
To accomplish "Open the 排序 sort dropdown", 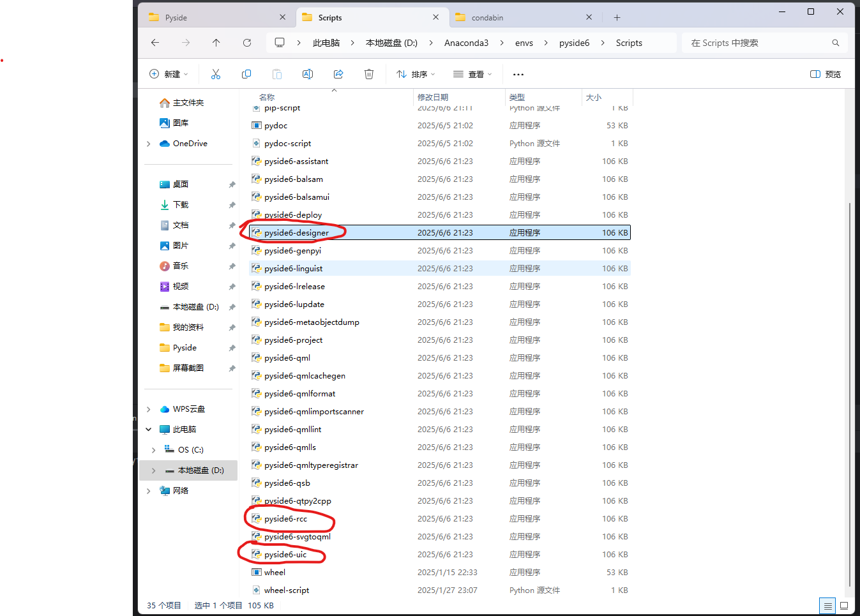I will click(x=416, y=74).
